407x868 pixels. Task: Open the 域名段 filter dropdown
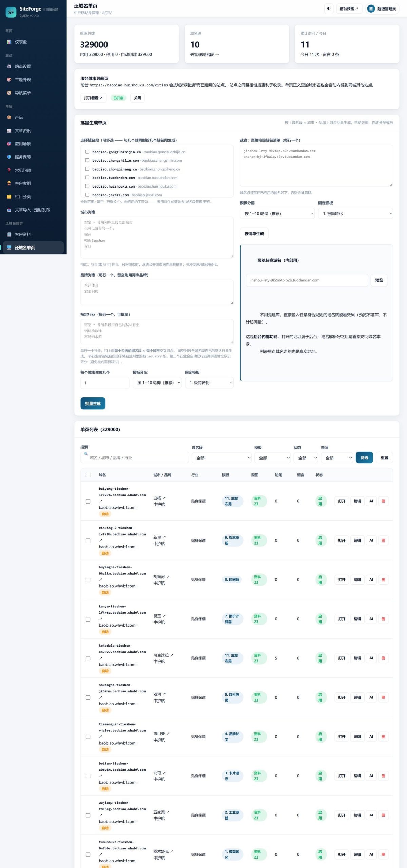pos(221,458)
